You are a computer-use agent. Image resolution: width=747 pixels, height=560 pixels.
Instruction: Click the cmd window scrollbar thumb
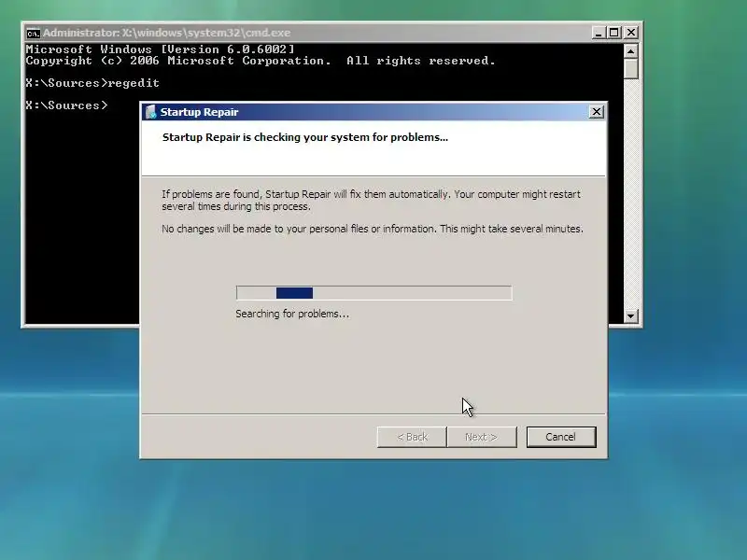631,68
